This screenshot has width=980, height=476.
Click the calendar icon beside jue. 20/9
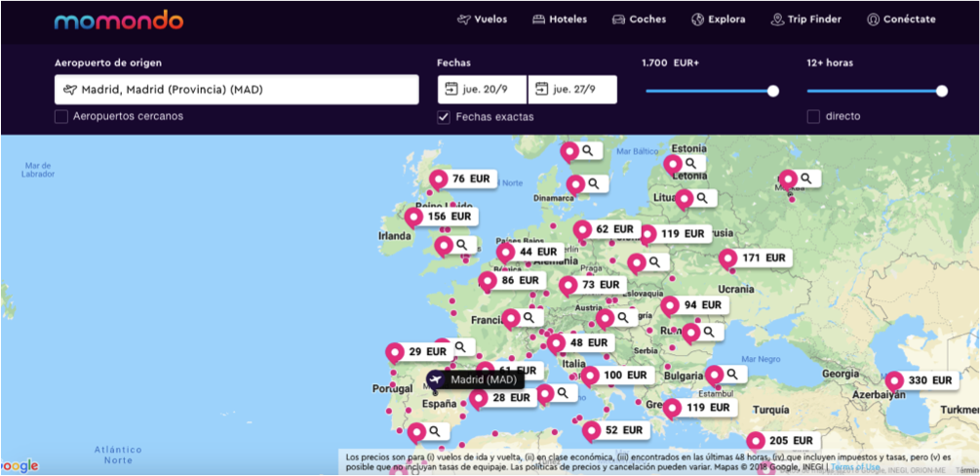451,90
